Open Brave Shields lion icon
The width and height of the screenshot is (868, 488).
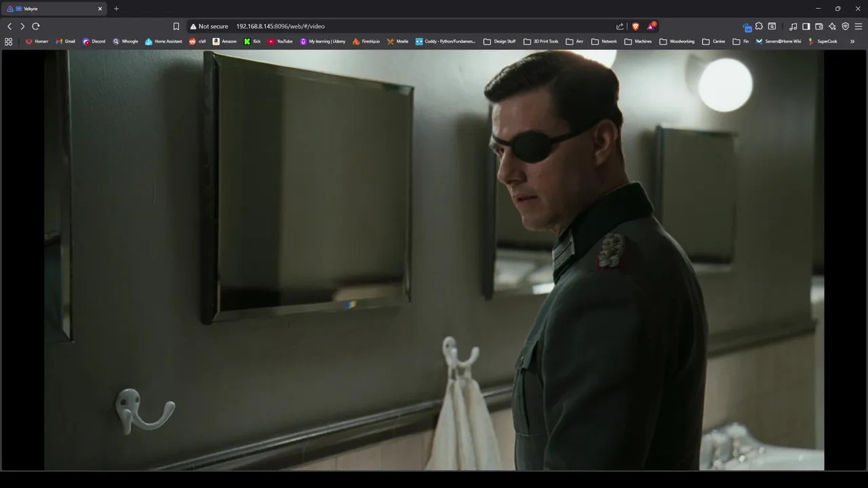(635, 26)
